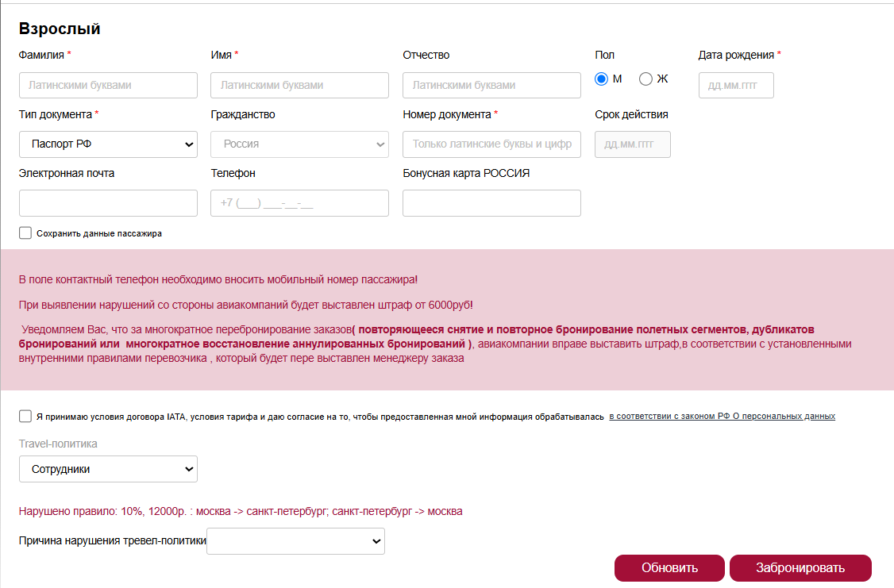Click the "Дата рождения" date field
894x588 pixels.
(x=736, y=85)
